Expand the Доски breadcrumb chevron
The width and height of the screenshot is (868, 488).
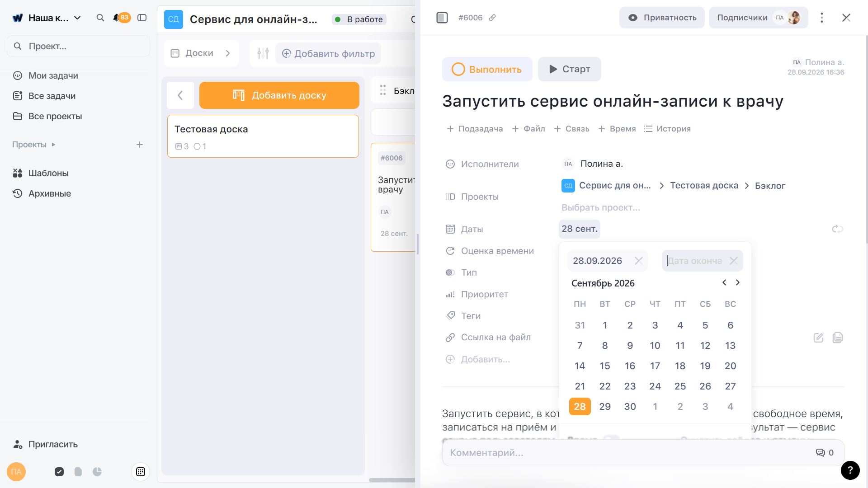(228, 53)
